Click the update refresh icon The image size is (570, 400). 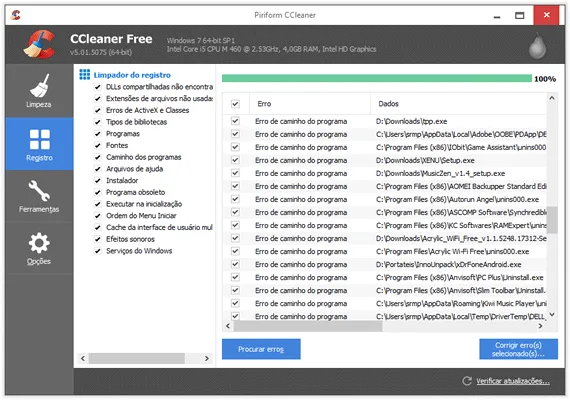[x=467, y=381]
